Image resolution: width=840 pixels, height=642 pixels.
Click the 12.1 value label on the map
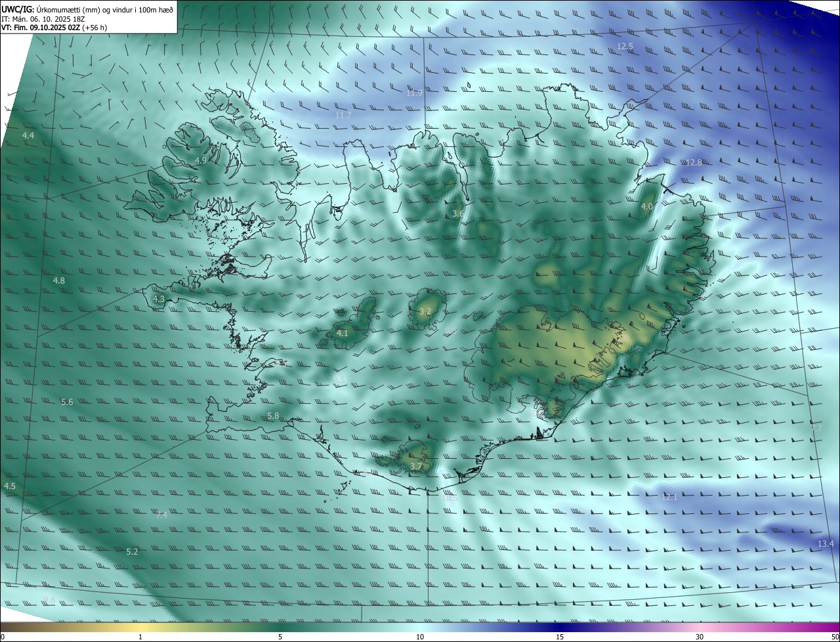[x=669, y=498]
